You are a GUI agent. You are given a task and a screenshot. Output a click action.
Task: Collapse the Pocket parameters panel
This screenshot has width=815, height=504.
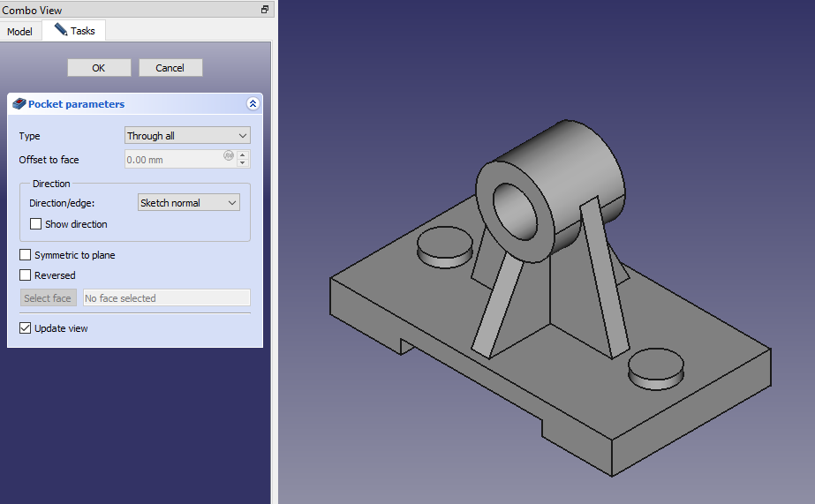pos(253,104)
